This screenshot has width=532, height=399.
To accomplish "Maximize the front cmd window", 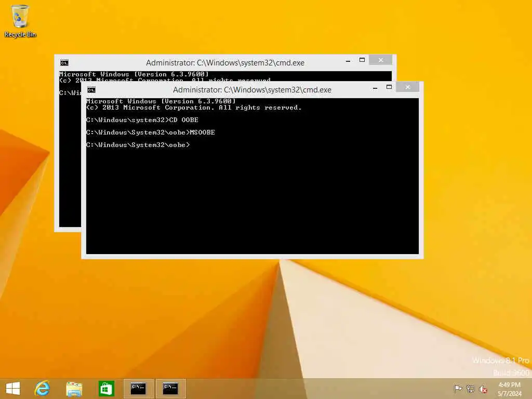I will point(389,87).
